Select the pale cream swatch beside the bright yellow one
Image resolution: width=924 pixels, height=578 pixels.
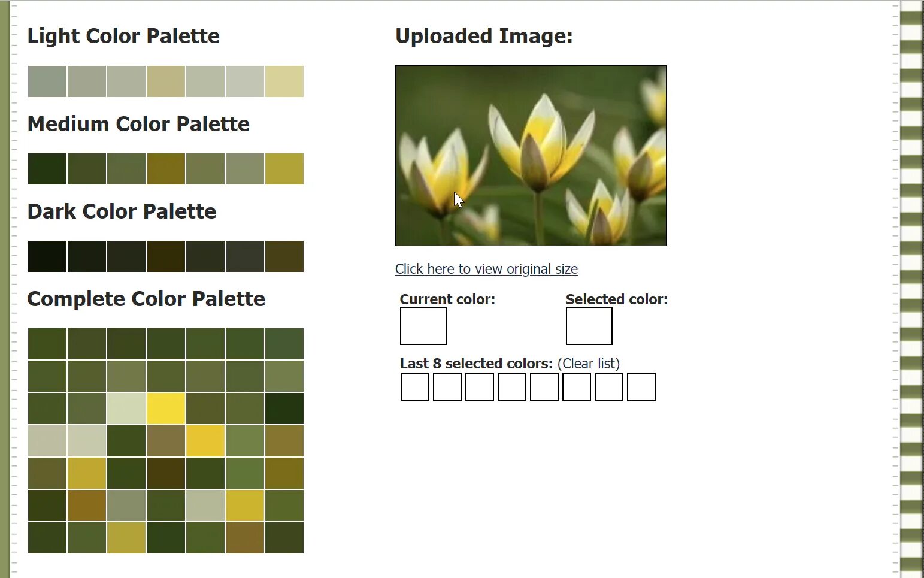(x=126, y=408)
